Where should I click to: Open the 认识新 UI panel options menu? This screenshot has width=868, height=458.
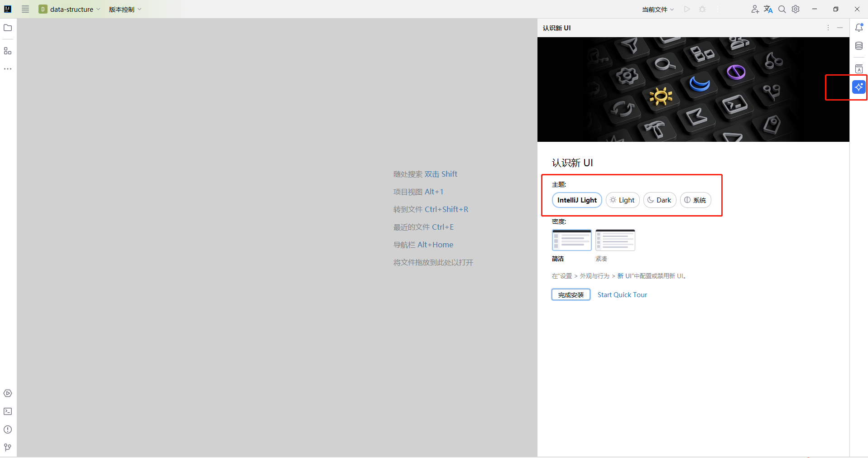click(x=828, y=28)
